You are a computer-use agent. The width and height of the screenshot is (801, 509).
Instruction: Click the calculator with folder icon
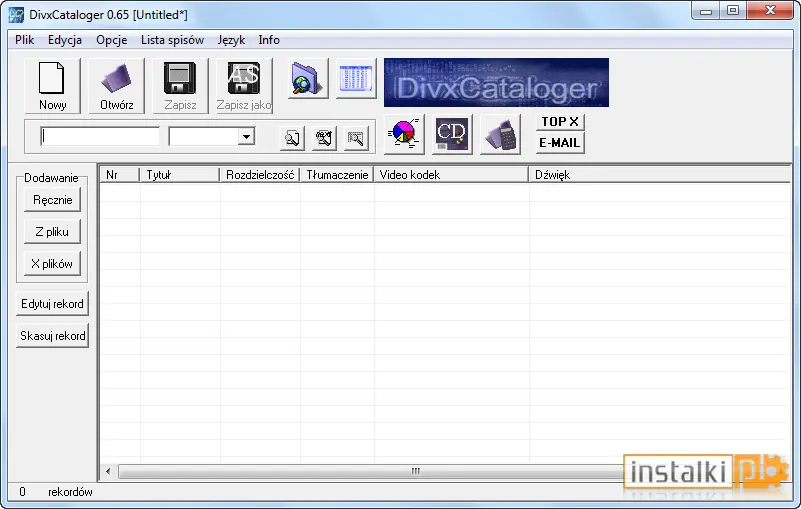click(x=501, y=134)
